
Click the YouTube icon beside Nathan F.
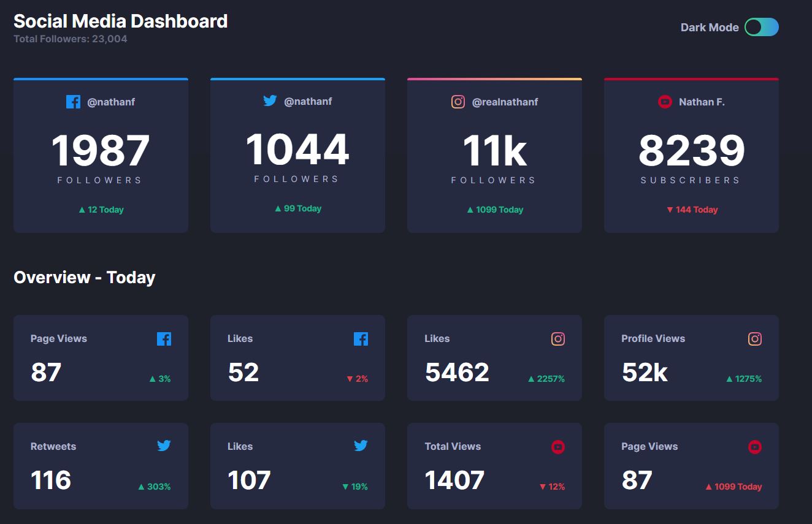tap(665, 102)
